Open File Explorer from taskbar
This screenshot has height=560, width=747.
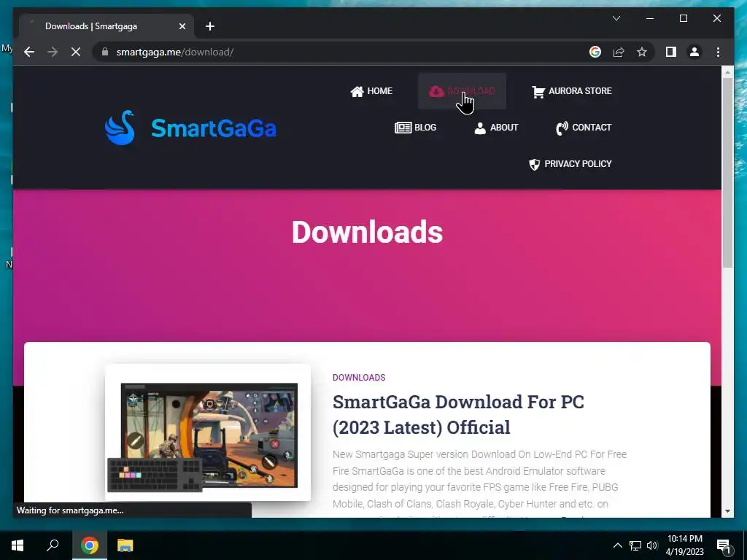125,545
